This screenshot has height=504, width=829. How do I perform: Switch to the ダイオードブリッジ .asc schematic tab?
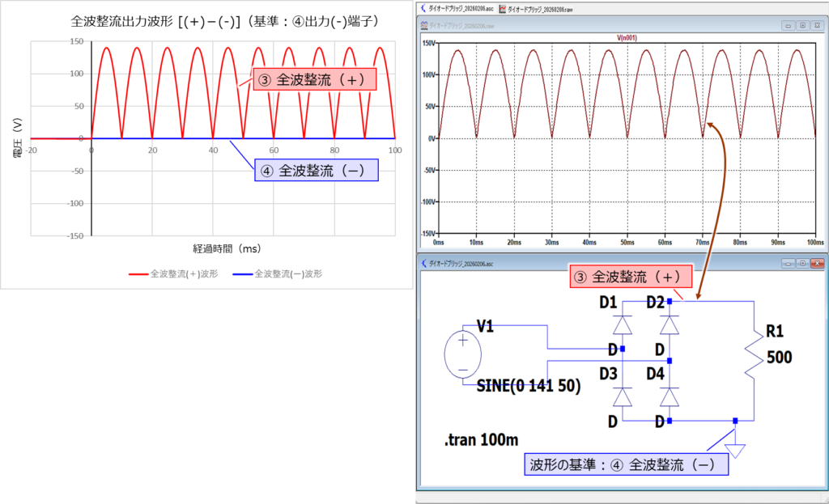click(x=459, y=9)
